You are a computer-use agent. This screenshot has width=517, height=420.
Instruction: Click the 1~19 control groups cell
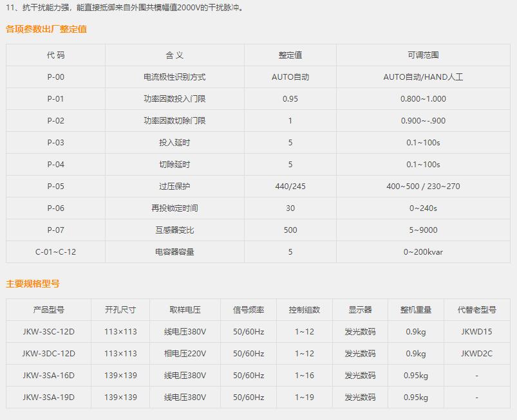coord(305,397)
